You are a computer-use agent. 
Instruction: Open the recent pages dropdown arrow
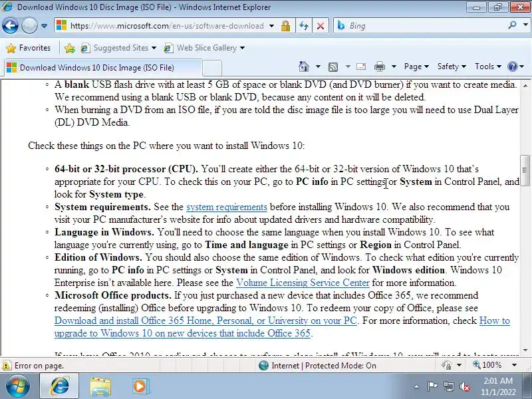tap(44, 26)
